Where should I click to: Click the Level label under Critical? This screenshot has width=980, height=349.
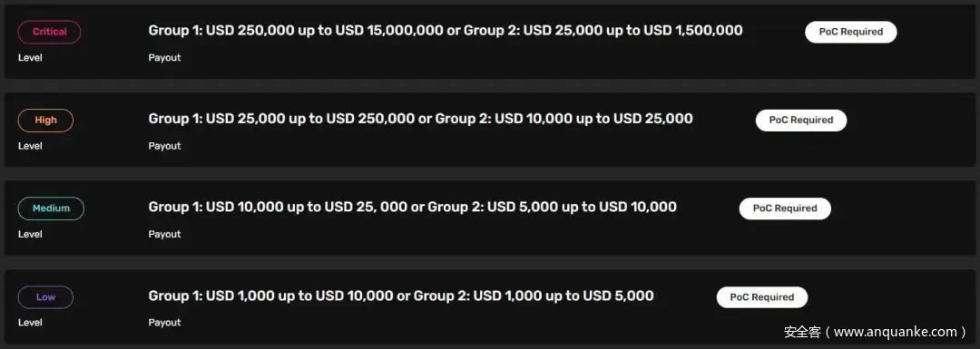click(x=30, y=57)
